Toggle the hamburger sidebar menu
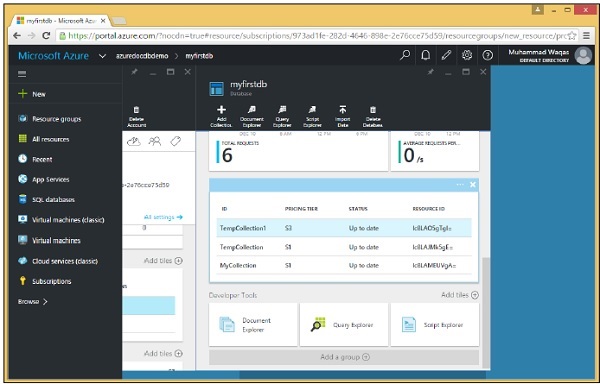This screenshot has width=600, height=384. coord(22,74)
